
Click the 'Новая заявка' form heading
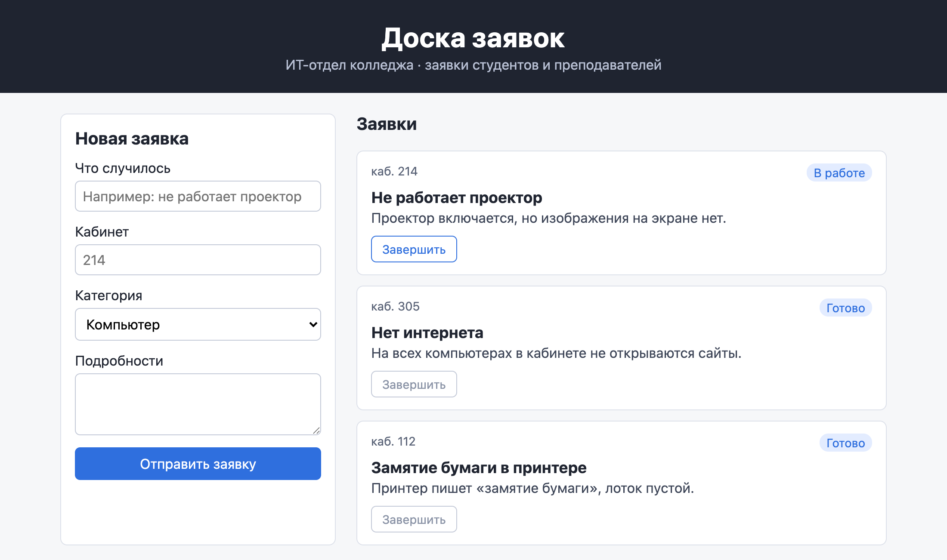(132, 138)
